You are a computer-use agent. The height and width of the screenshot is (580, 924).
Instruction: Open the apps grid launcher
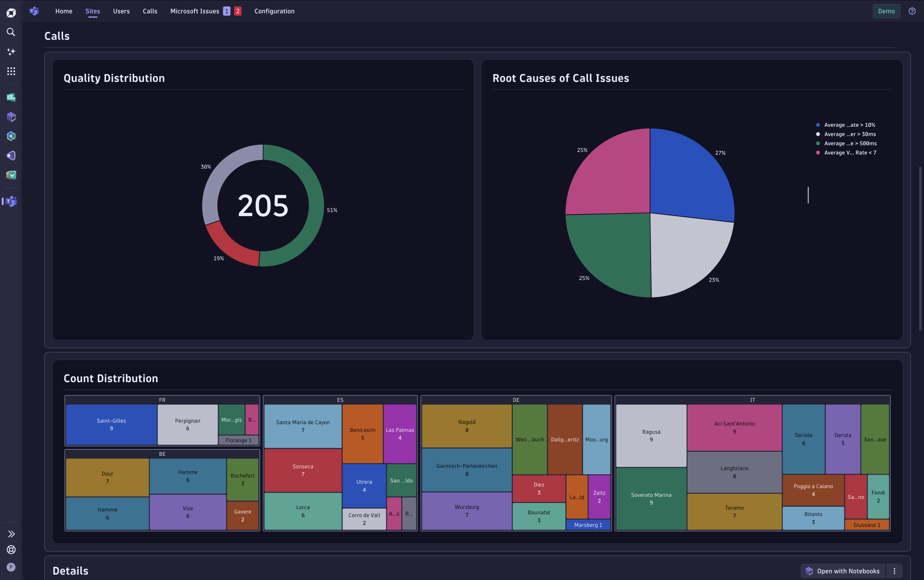[x=11, y=71]
